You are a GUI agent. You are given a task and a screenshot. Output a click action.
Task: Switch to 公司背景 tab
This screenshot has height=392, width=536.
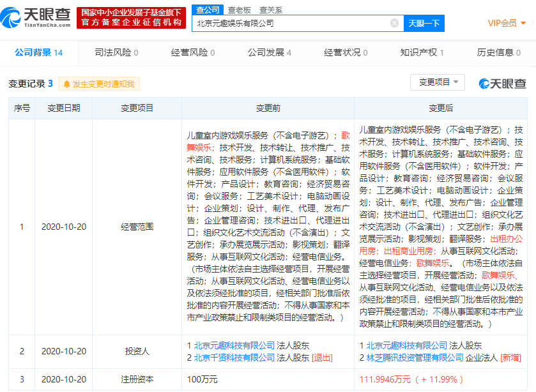point(38,52)
